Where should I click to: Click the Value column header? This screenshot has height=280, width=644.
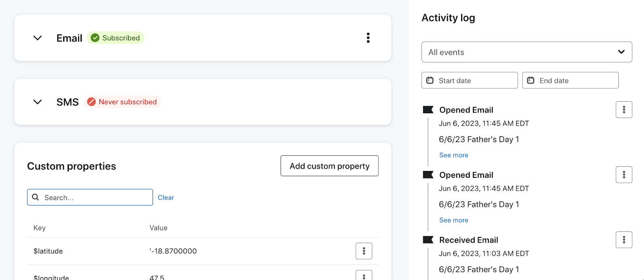point(159,228)
